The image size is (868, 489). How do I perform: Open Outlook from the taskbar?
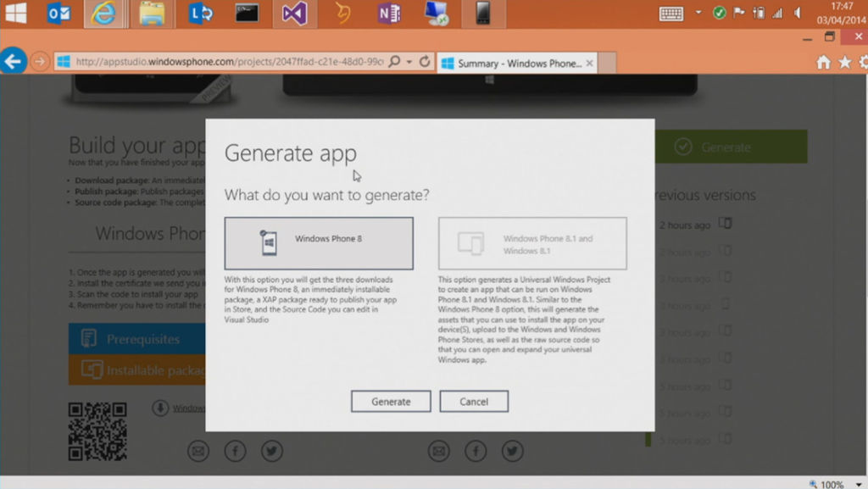pos(58,14)
